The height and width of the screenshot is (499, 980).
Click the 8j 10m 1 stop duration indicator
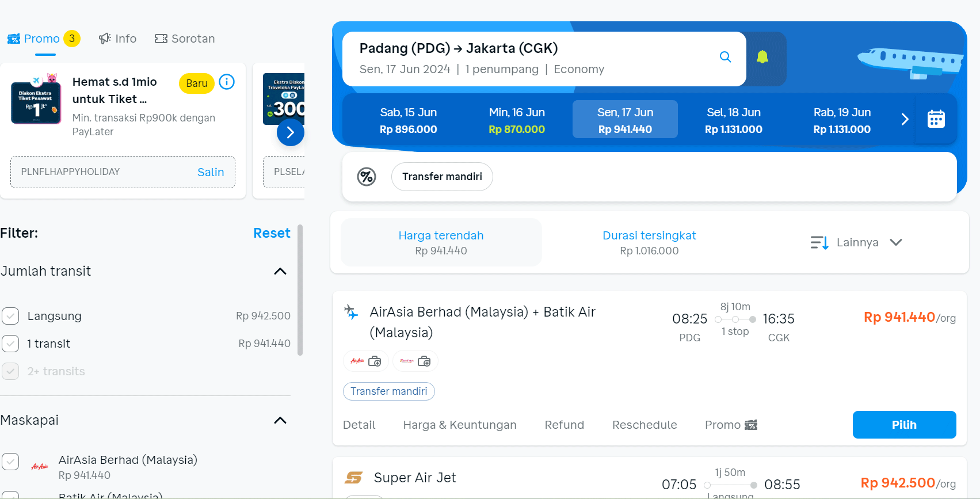coord(735,319)
